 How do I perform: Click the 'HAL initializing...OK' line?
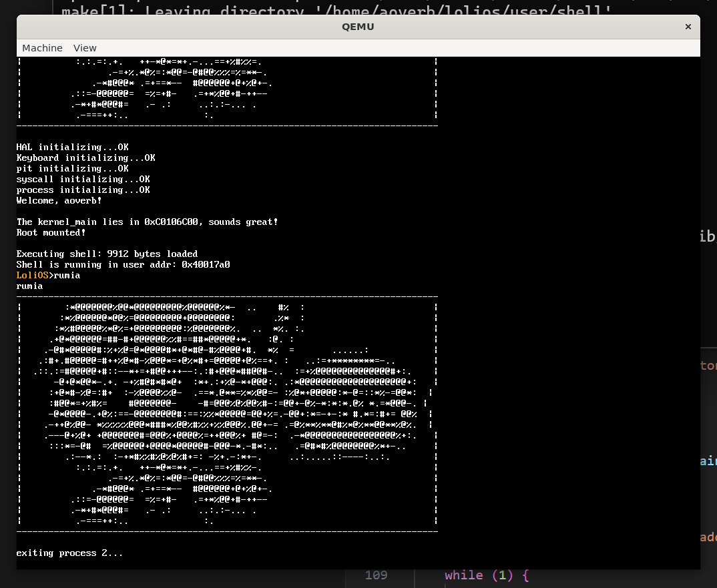72,148
